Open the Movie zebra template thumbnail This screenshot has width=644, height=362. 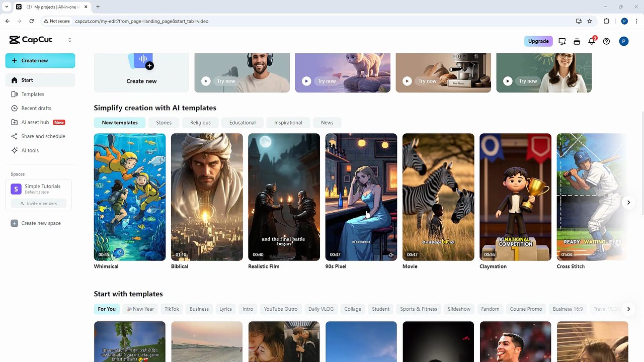[x=438, y=197]
